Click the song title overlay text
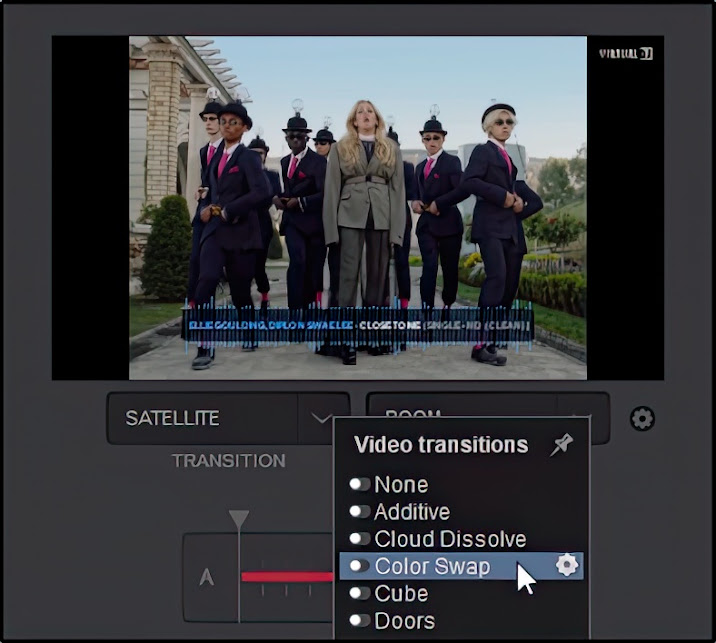Image resolution: width=716 pixels, height=643 pixels. click(x=359, y=325)
